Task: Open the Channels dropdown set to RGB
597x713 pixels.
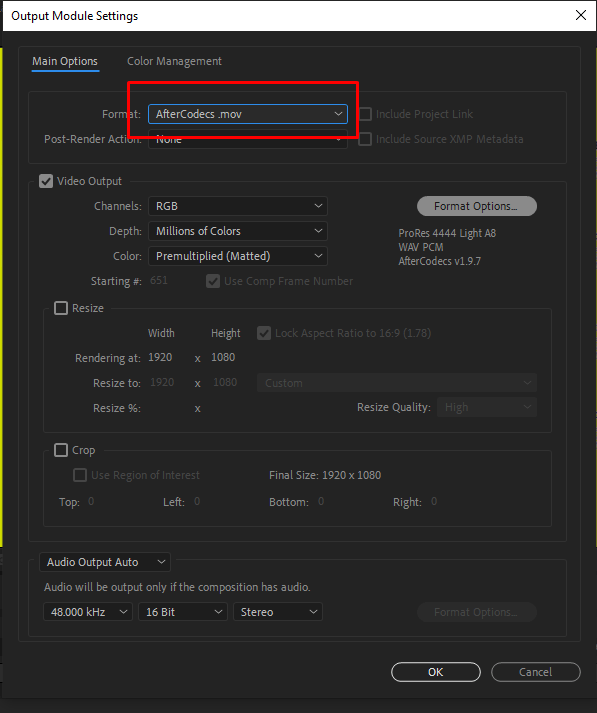Action: click(x=238, y=206)
